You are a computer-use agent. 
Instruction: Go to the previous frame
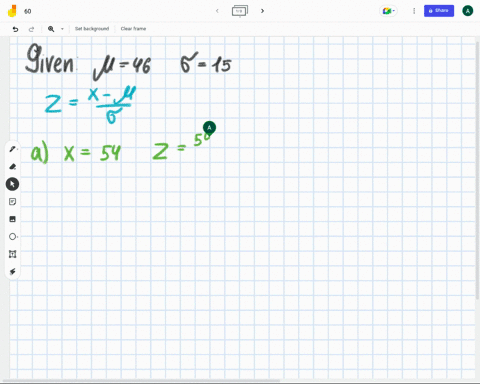click(217, 11)
